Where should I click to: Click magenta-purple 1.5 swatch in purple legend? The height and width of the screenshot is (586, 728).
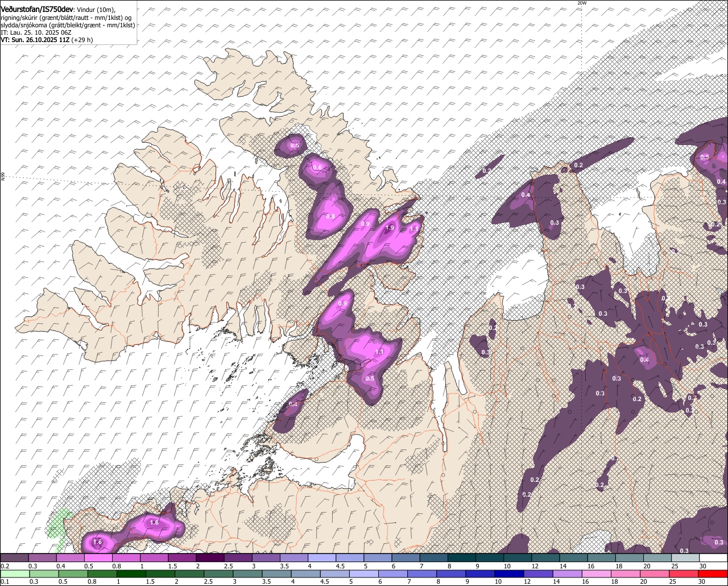point(182,558)
